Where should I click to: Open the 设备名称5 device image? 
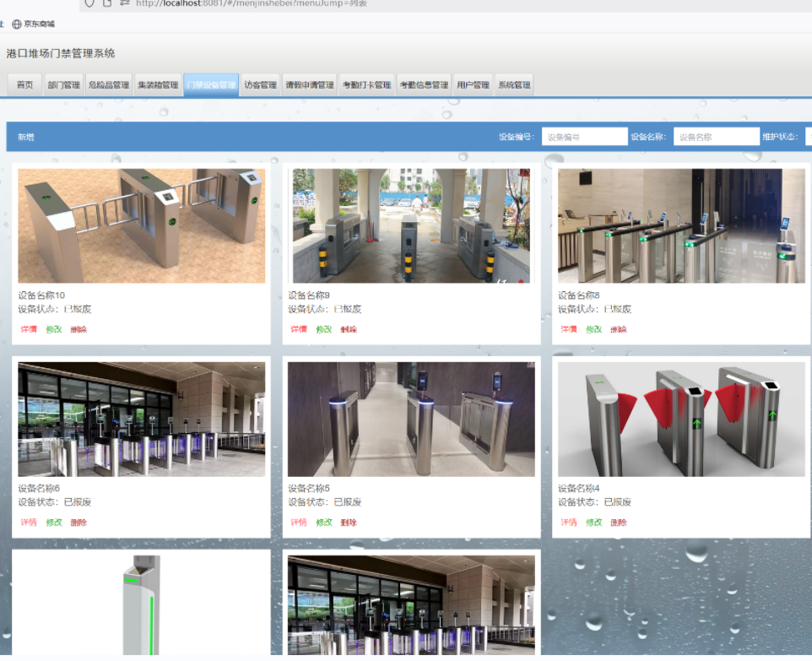tap(411, 420)
